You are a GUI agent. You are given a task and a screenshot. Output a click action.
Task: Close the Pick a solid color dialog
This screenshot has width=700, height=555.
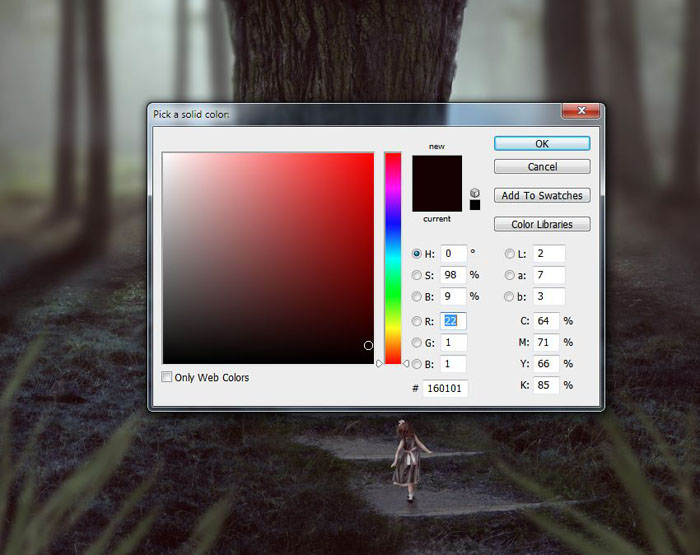pyautogui.click(x=581, y=111)
